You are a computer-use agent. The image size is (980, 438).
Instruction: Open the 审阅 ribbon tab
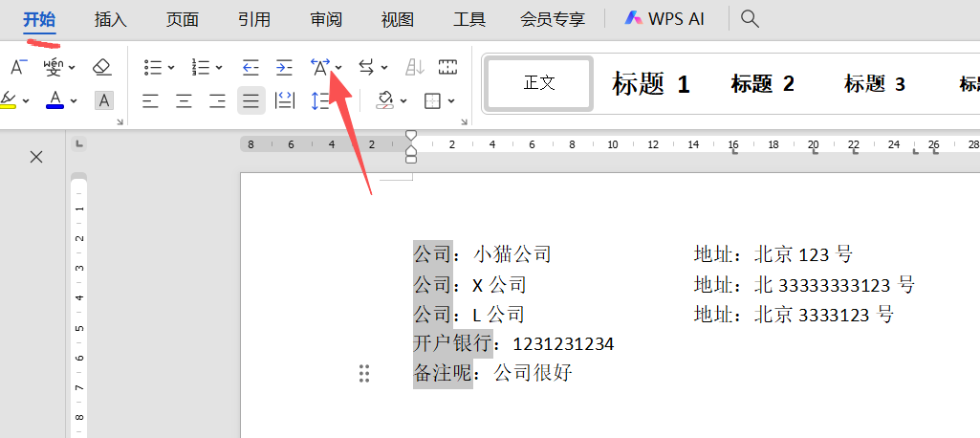coord(326,18)
